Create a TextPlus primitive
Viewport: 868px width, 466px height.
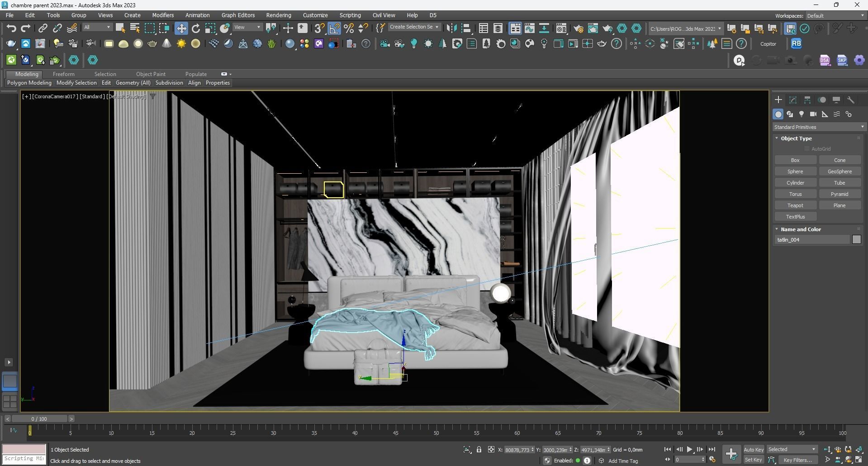[x=795, y=217]
